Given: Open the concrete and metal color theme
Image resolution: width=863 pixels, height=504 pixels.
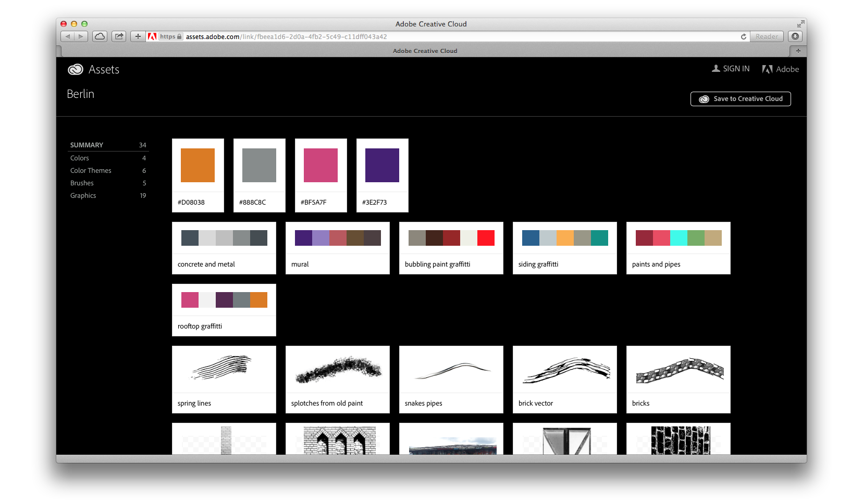Looking at the screenshot, I should coord(224,248).
